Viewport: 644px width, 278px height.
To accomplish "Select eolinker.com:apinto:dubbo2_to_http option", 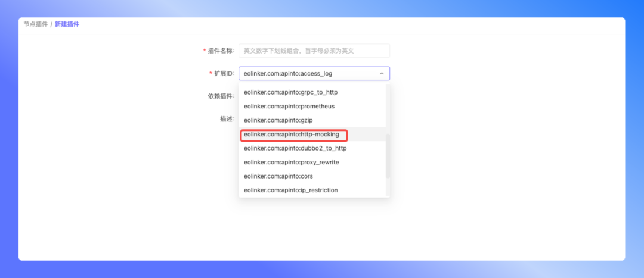I will click(312, 148).
